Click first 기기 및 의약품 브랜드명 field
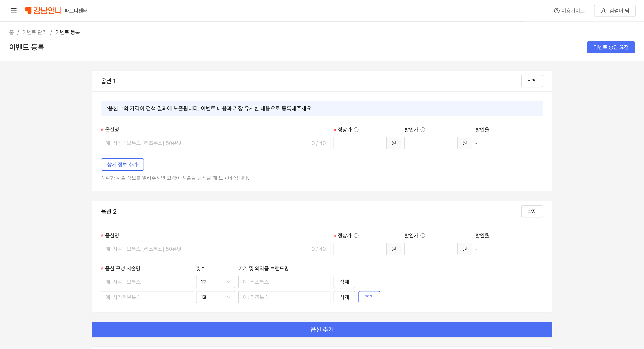The width and height of the screenshot is (644, 349). click(x=284, y=282)
